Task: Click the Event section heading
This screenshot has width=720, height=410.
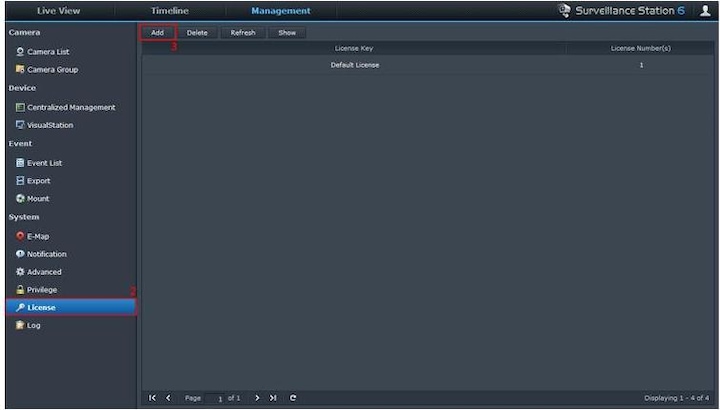Action: pyautogui.click(x=20, y=144)
